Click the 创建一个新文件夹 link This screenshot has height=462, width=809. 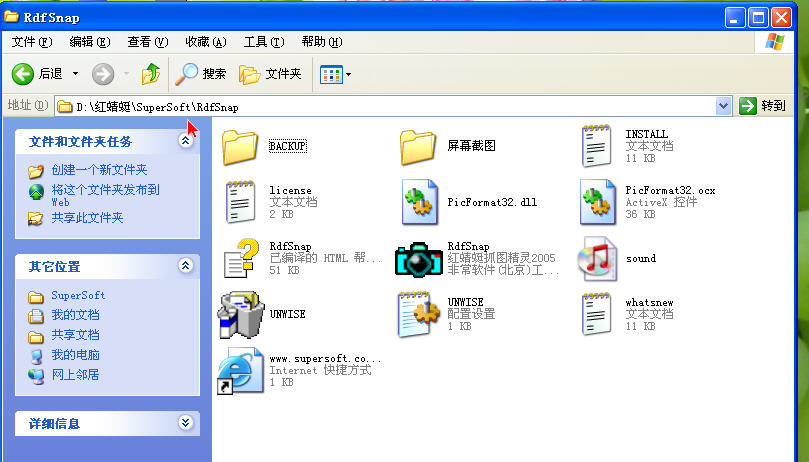tap(99, 170)
